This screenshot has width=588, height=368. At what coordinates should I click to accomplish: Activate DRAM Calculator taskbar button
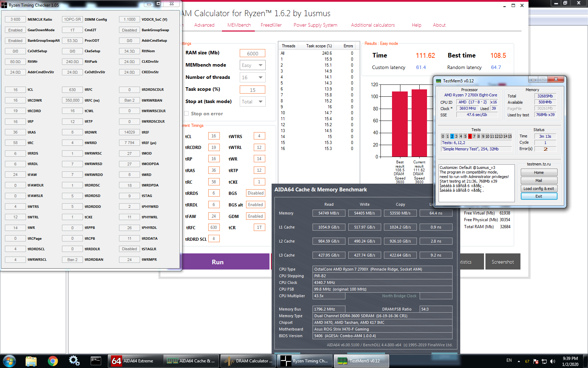249,361
